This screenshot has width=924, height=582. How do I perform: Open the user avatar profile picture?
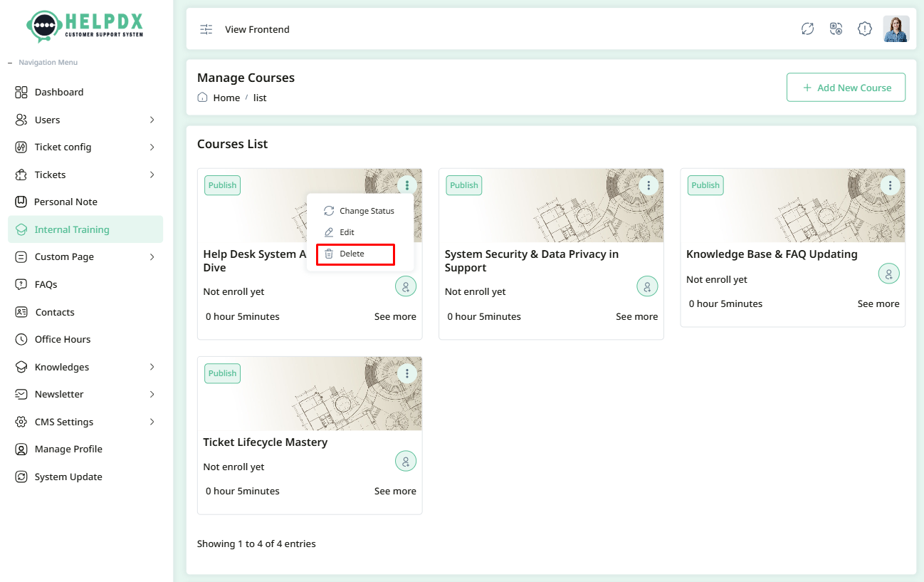pos(896,29)
